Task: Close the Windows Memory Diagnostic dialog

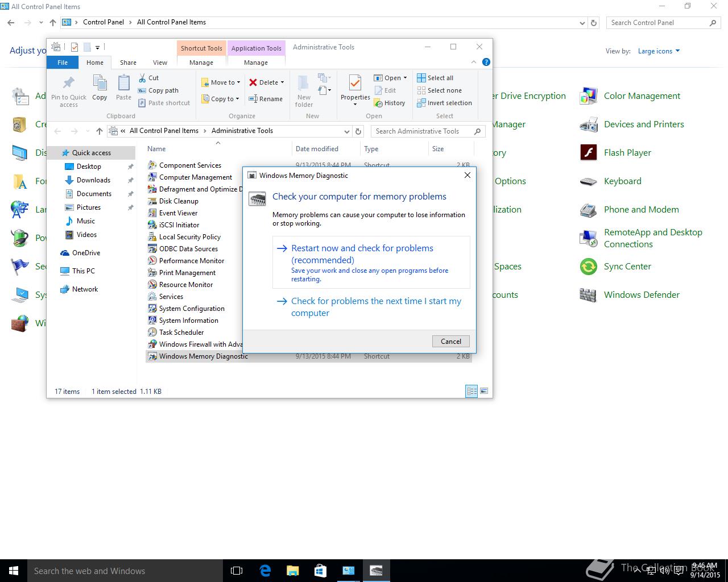Action: coord(468,175)
